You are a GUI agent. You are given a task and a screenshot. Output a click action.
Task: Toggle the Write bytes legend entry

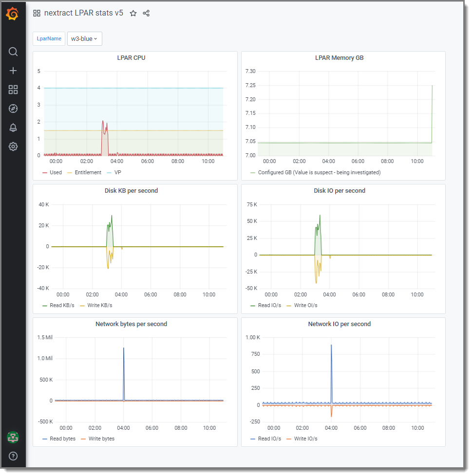[101, 439]
